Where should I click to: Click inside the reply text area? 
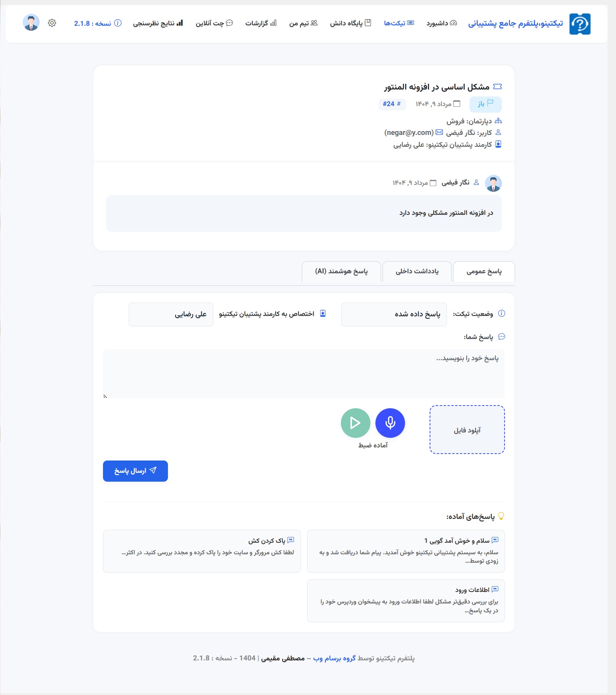click(304, 374)
